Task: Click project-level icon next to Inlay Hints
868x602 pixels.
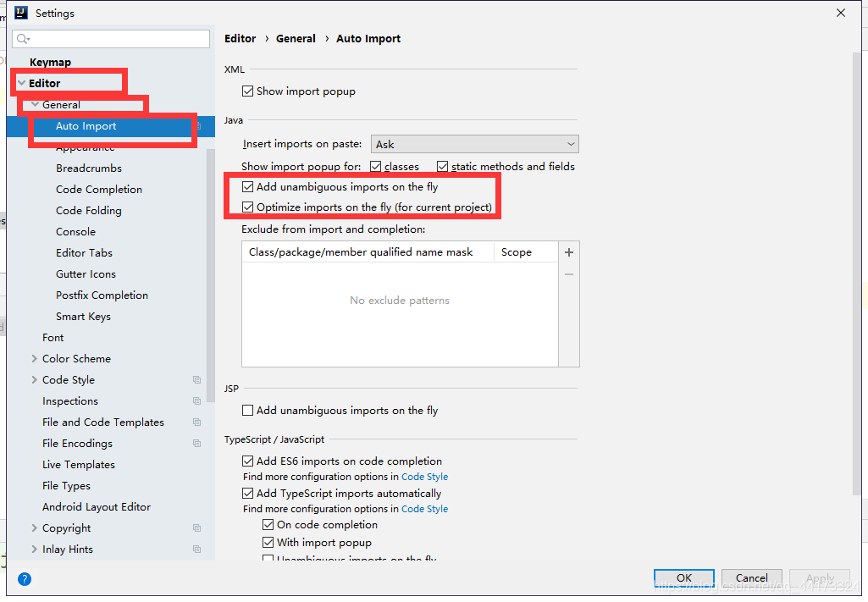Action: coord(196,549)
